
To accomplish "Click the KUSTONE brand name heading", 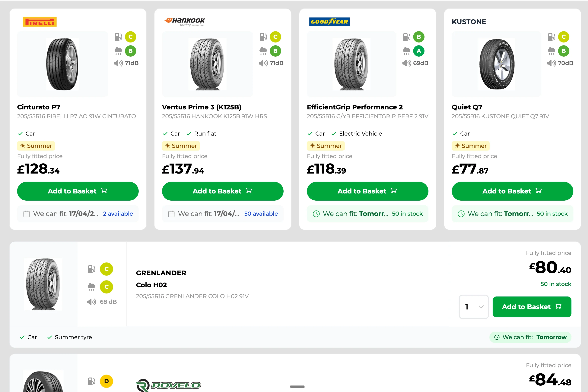I will 469,22.
